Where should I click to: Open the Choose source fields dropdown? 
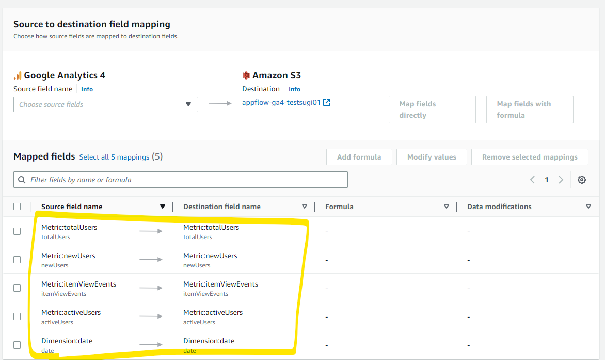click(x=106, y=104)
